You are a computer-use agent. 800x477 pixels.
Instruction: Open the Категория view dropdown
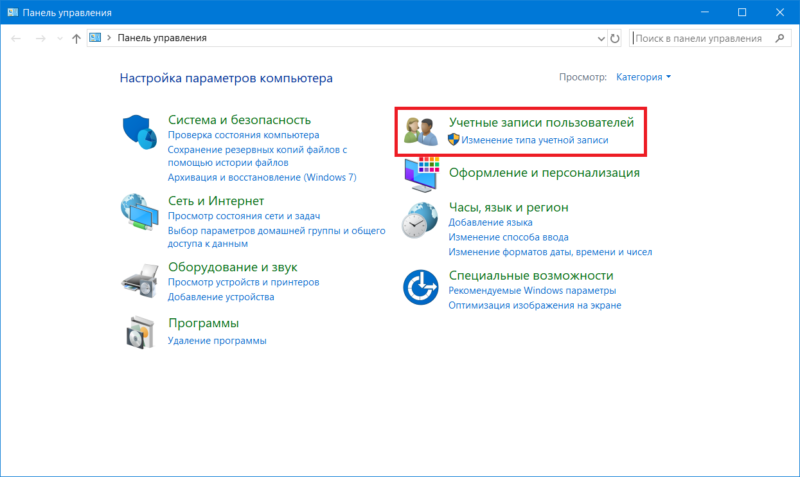click(x=643, y=77)
